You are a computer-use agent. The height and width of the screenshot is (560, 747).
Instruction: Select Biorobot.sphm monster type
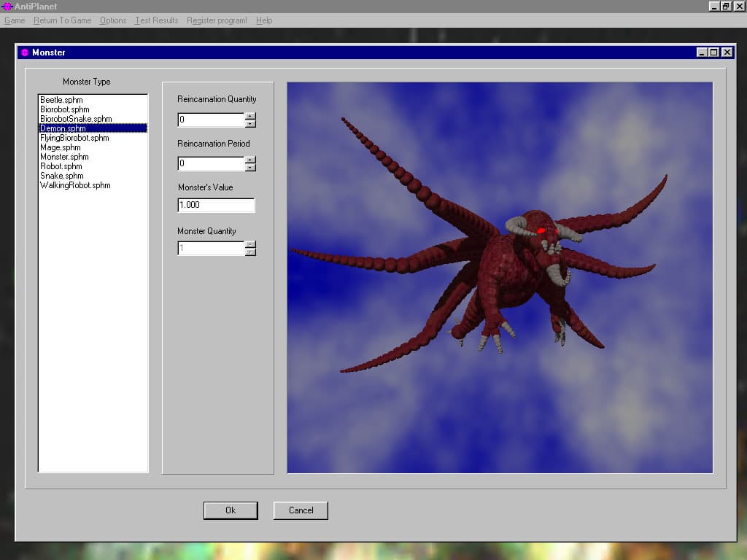pyautogui.click(x=93, y=109)
